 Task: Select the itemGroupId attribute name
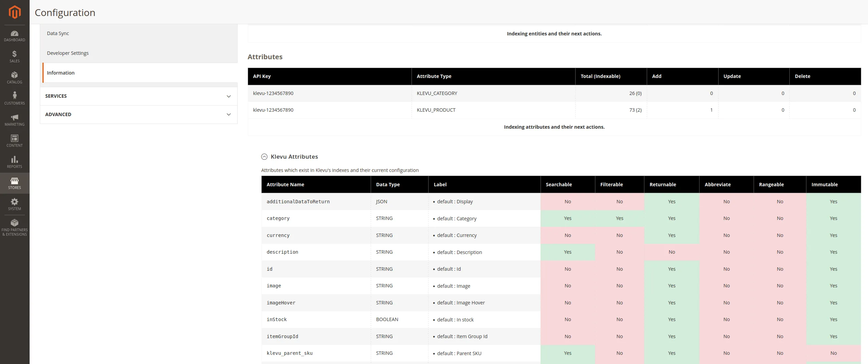[x=282, y=336]
